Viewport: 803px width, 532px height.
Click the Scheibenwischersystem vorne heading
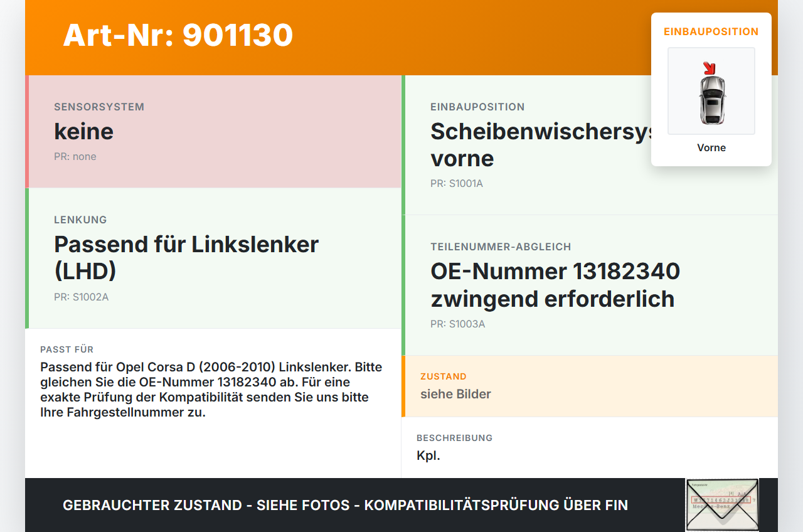point(541,145)
